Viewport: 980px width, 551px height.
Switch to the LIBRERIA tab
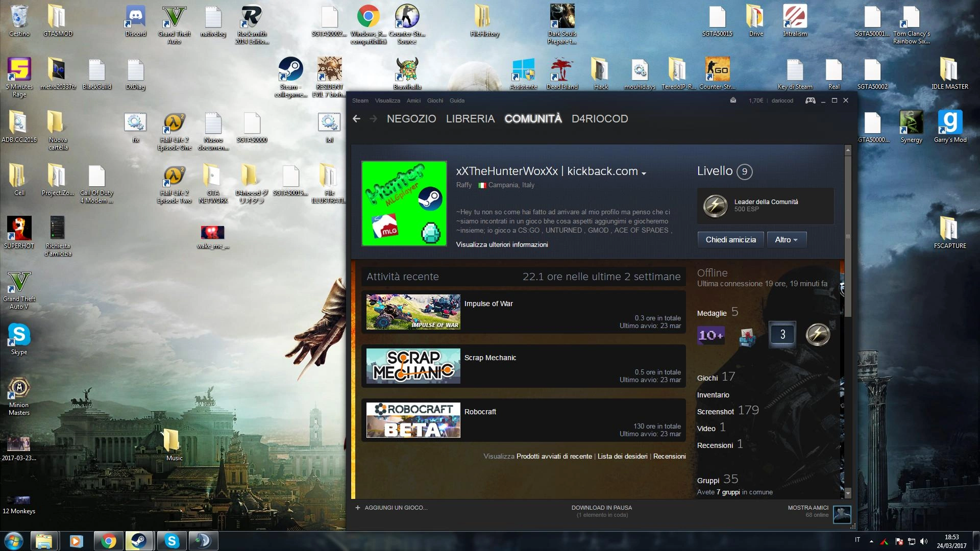(x=470, y=119)
